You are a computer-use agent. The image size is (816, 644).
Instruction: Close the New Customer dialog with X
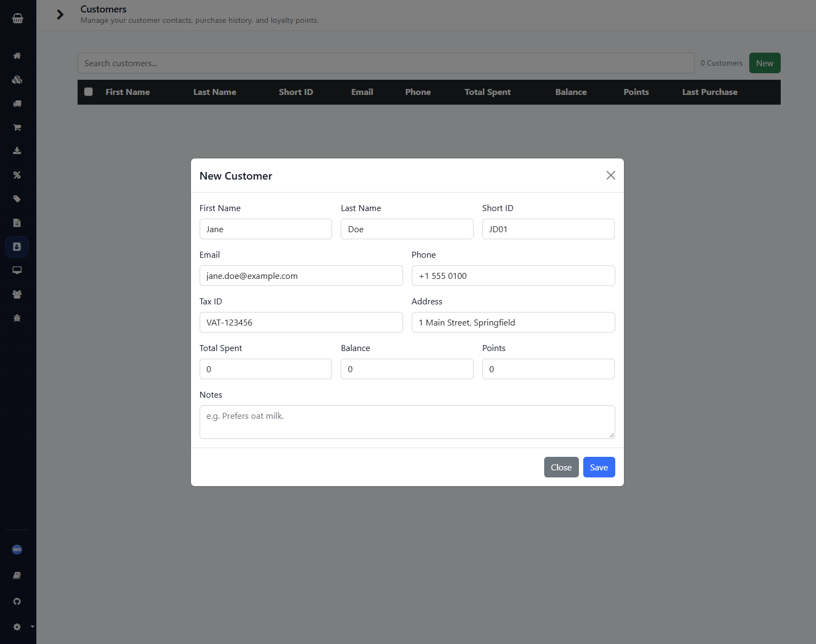click(611, 175)
